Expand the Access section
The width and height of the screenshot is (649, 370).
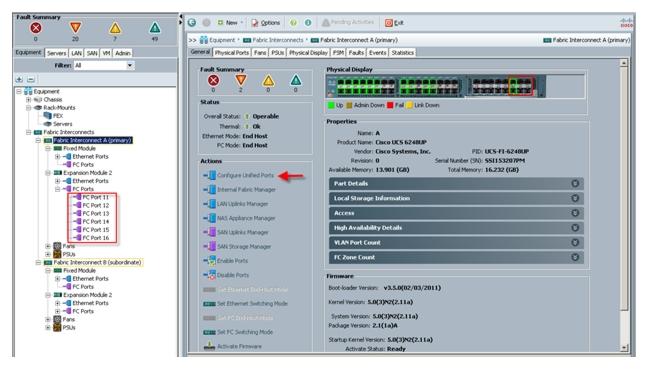pyautogui.click(x=456, y=213)
